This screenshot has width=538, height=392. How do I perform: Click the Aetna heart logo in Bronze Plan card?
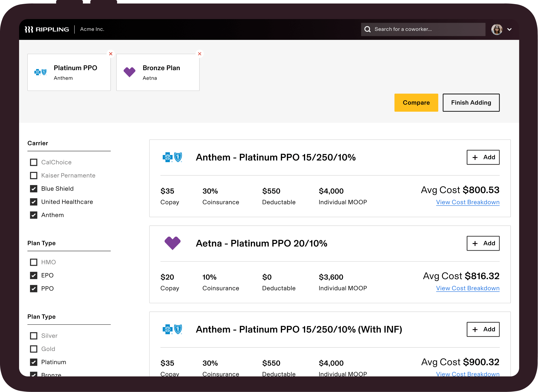pyautogui.click(x=129, y=72)
